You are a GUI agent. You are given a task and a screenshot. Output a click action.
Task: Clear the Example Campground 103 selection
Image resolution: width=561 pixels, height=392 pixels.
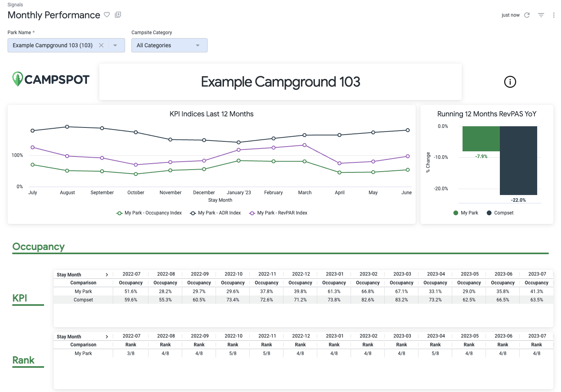101,45
